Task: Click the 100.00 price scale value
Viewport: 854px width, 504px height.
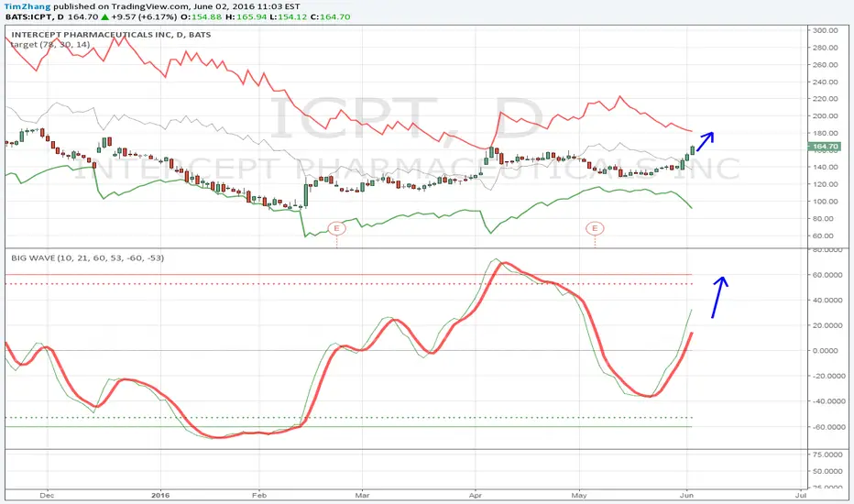Action: pyautogui.click(x=825, y=201)
